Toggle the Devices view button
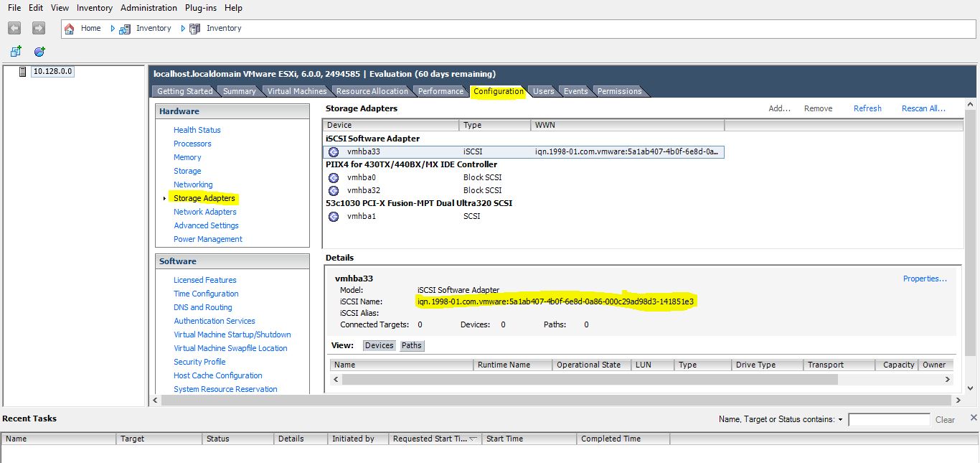This screenshot has width=980, height=463. 379,345
